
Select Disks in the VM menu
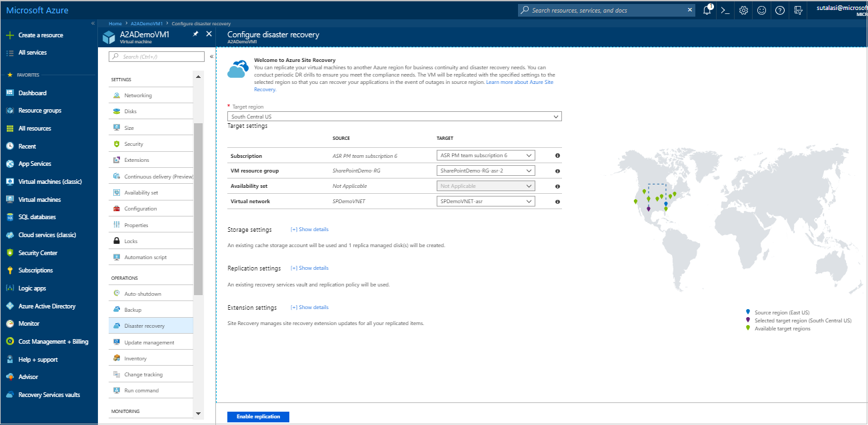(151, 111)
